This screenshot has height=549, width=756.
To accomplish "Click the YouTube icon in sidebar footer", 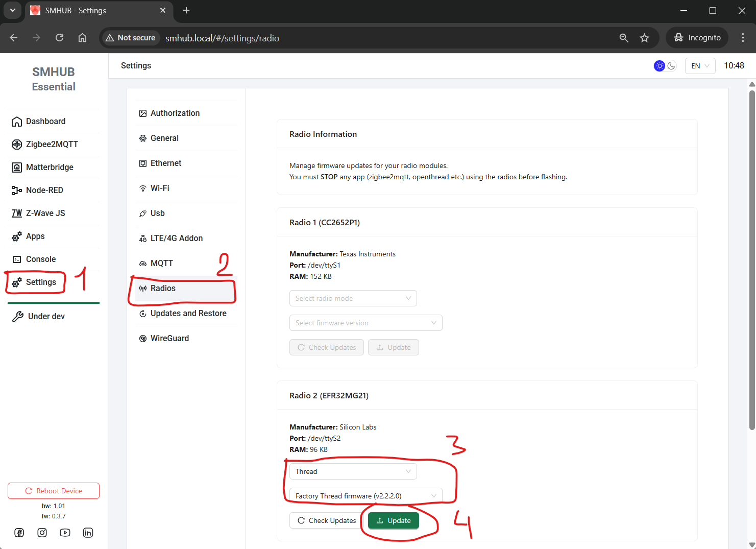I will pyautogui.click(x=65, y=533).
